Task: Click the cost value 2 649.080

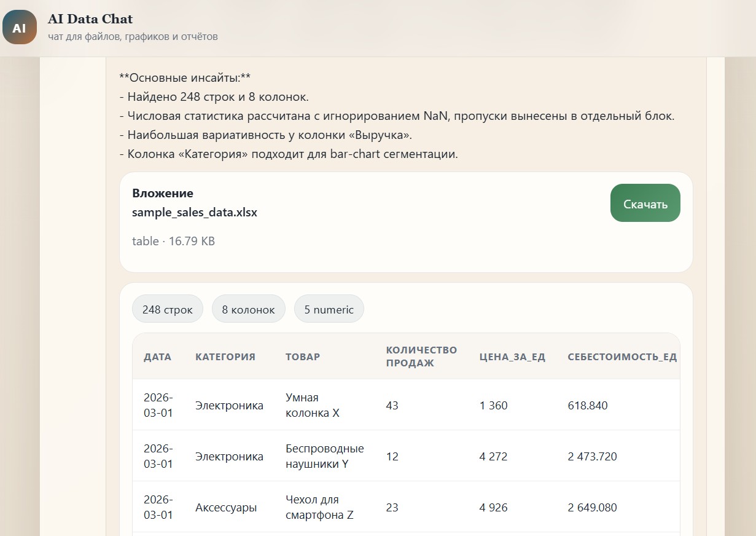Action: click(592, 508)
